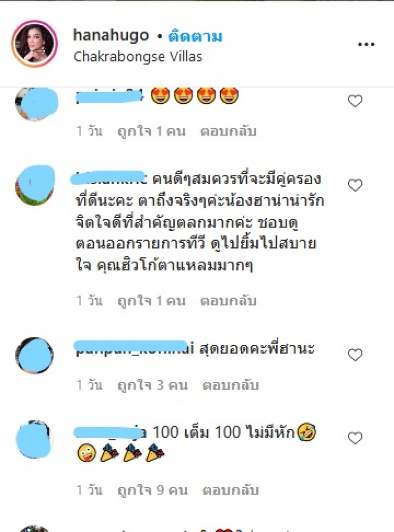Open avatar of the first commenter
The width and height of the screenshot is (394, 532).
(x=36, y=103)
